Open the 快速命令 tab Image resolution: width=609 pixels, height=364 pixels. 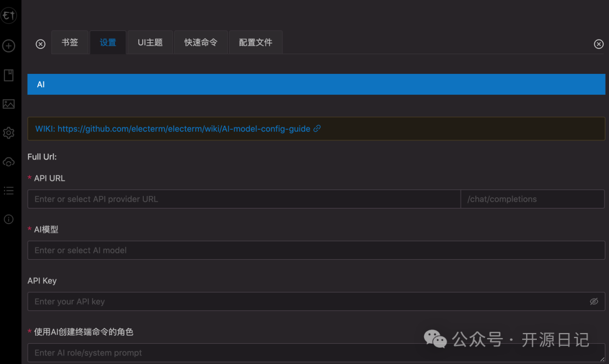pyautogui.click(x=201, y=43)
